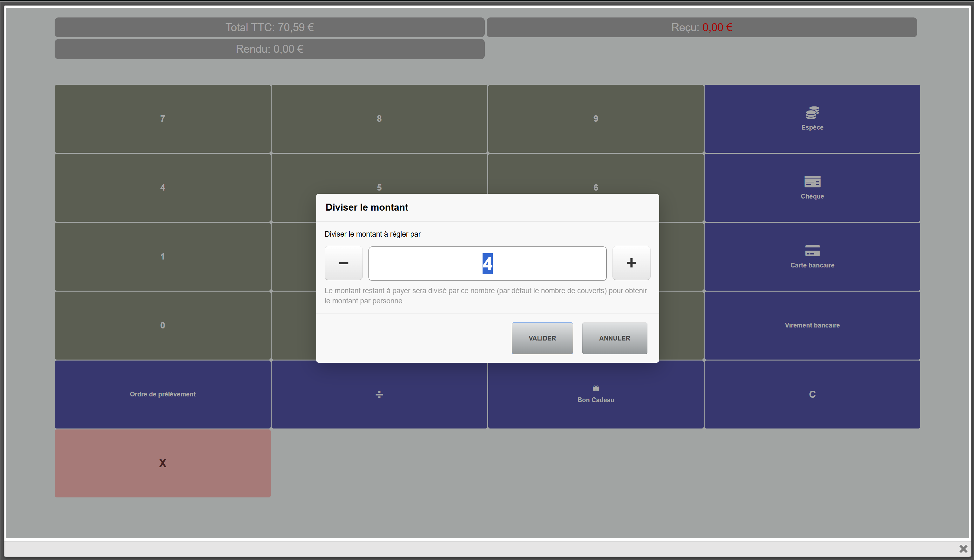974x560 pixels.
Task: Tap keypad digit 4
Action: tap(163, 187)
